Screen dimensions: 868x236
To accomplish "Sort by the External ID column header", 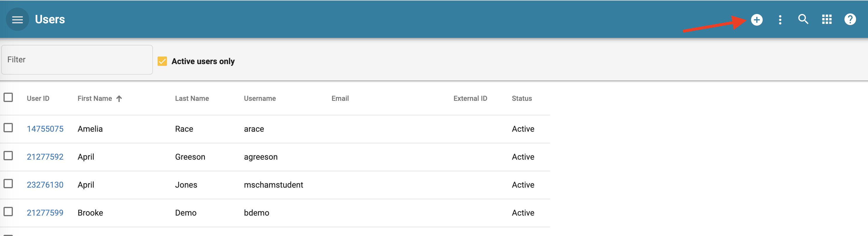I will coord(470,98).
